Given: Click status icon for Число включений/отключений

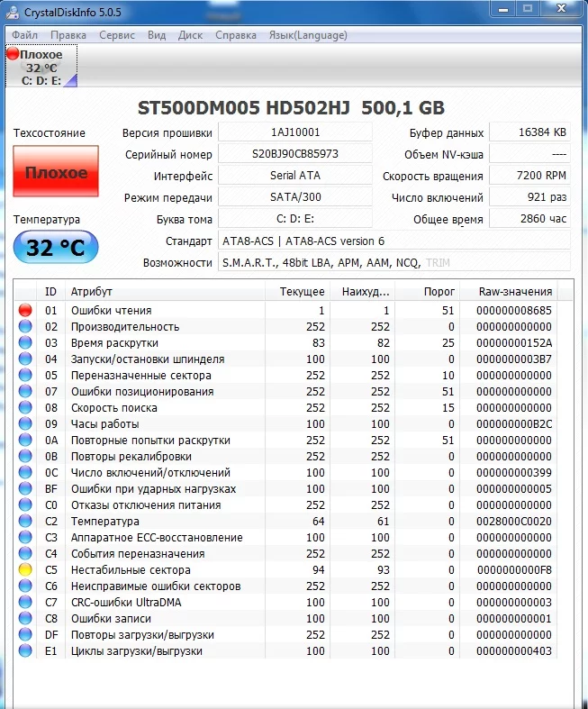Looking at the screenshot, I should (x=25, y=472).
